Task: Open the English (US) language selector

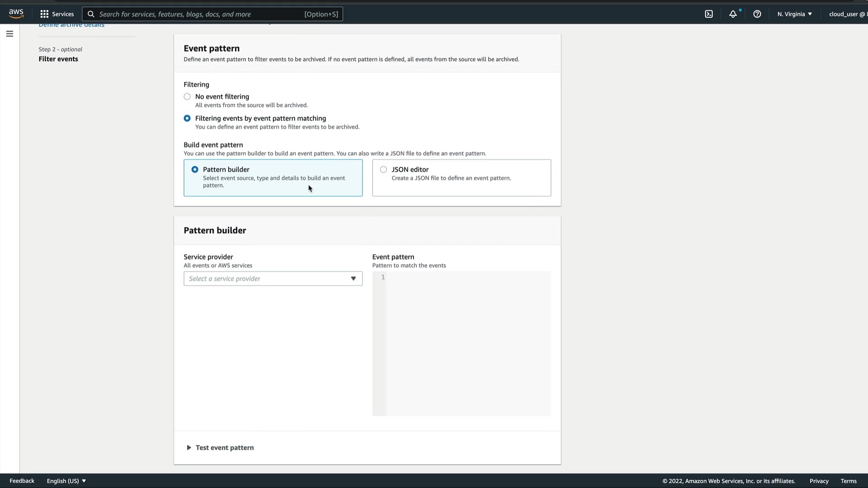Action: (x=66, y=481)
